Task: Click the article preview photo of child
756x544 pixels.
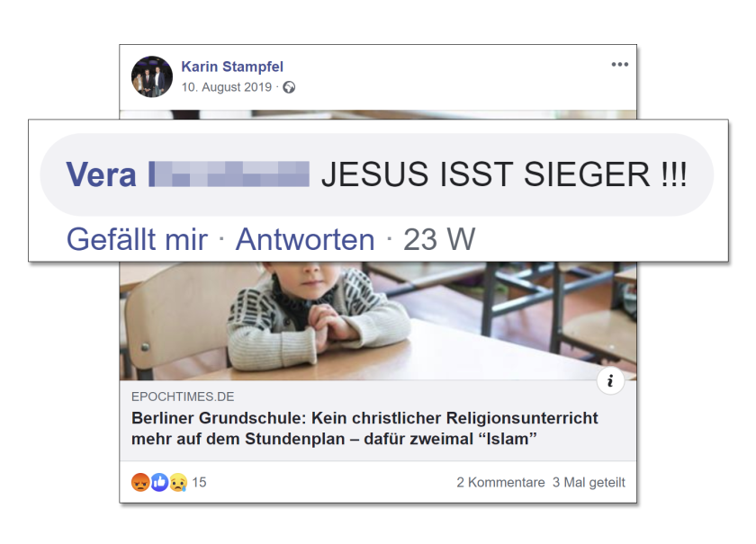Action: 378,321
